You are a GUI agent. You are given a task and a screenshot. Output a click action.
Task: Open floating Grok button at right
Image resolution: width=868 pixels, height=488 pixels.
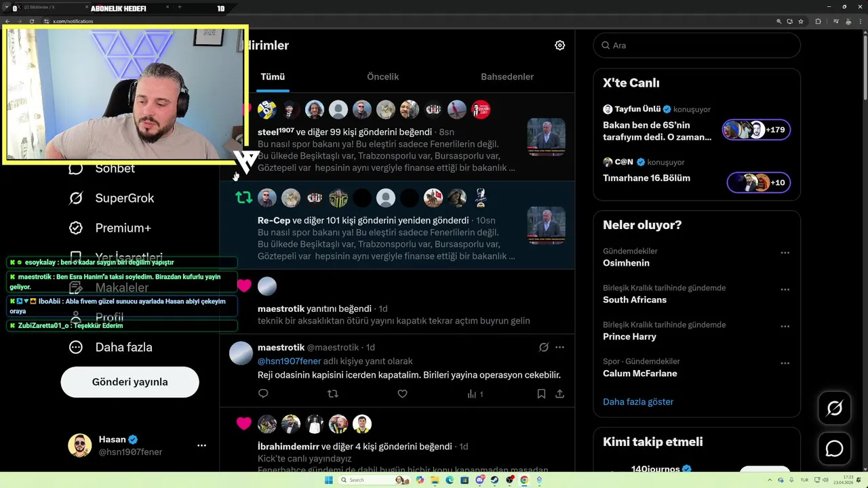[834, 409]
